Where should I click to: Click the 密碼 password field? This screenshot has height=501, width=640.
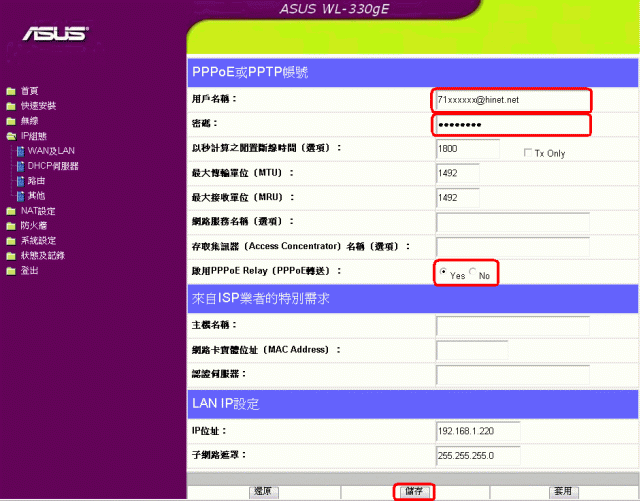coord(512,125)
